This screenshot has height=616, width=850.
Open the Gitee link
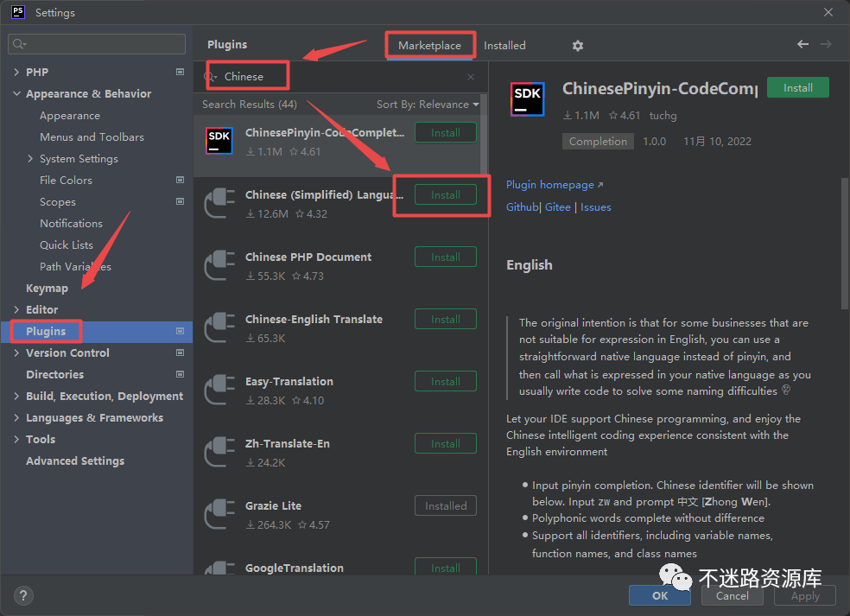pyautogui.click(x=558, y=207)
